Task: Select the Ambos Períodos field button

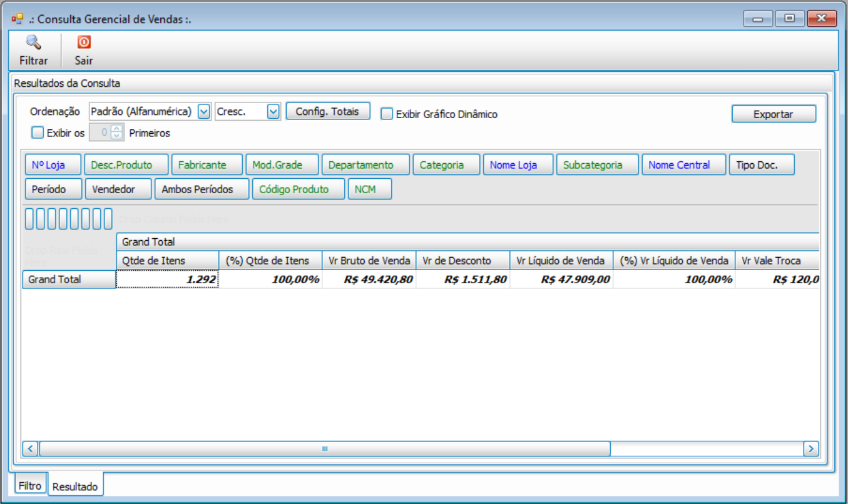Action: click(x=202, y=189)
